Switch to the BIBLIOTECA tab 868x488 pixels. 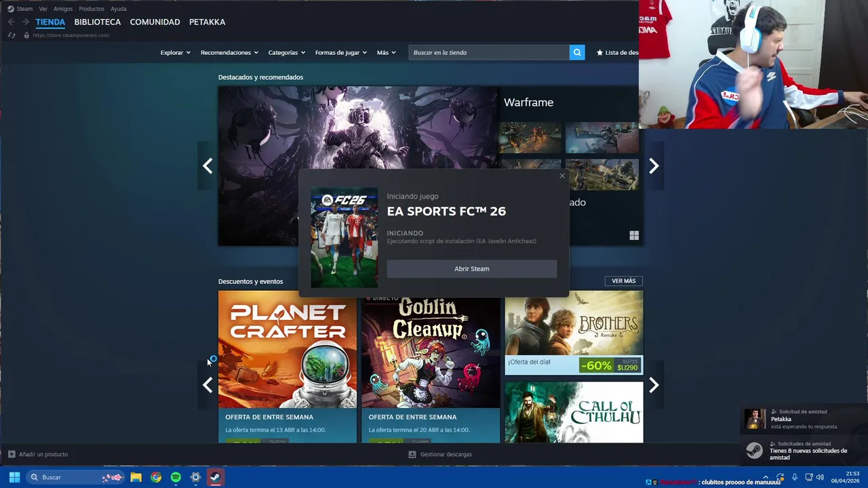click(98, 22)
